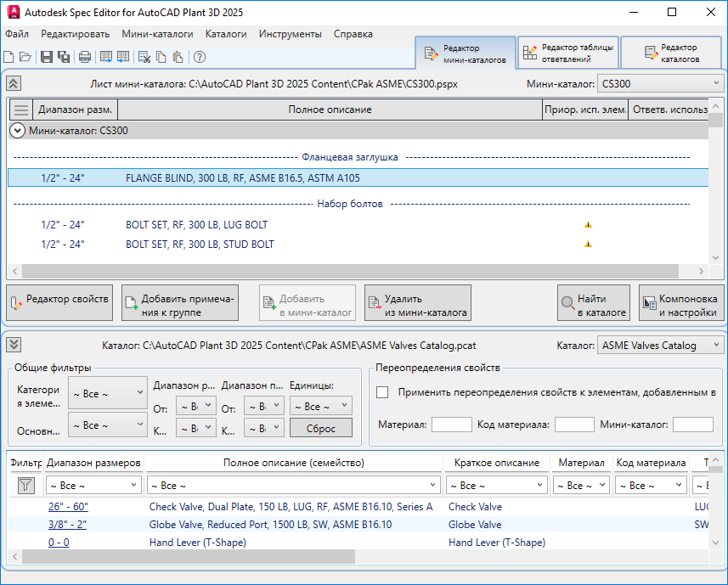Click the 3/8" - 2" size range link

(x=67, y=525)
